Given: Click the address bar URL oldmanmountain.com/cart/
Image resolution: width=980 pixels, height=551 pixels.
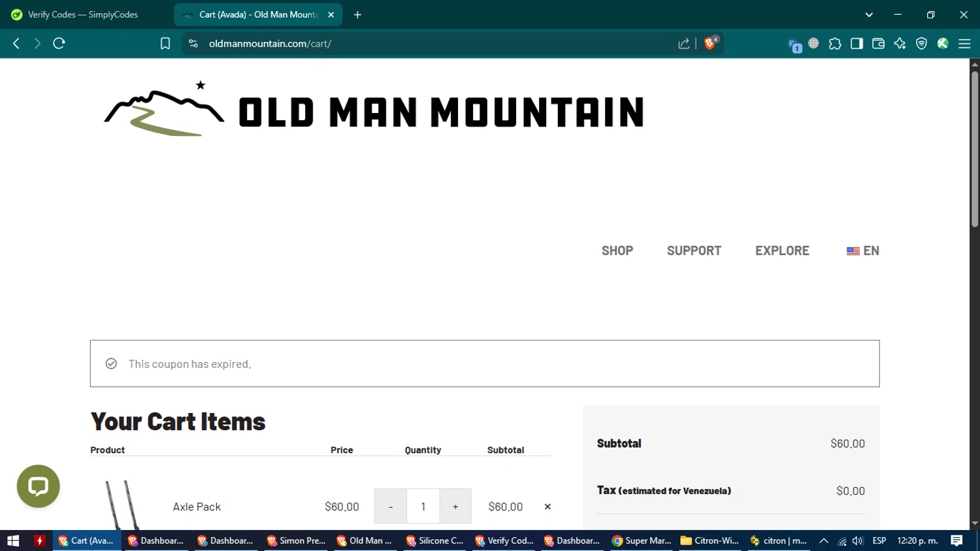Looking at the screenshot, I should pos(270,43).
